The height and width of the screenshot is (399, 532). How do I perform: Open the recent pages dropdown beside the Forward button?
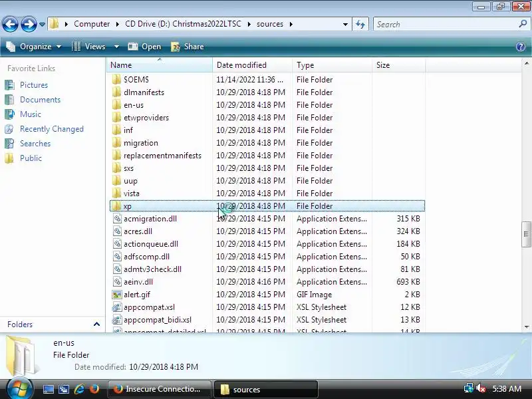[42, 25]
